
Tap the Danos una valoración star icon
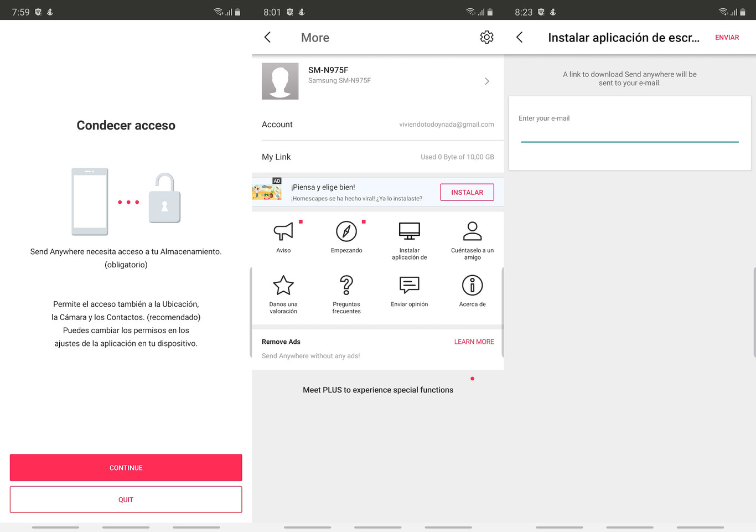[283, 286]
